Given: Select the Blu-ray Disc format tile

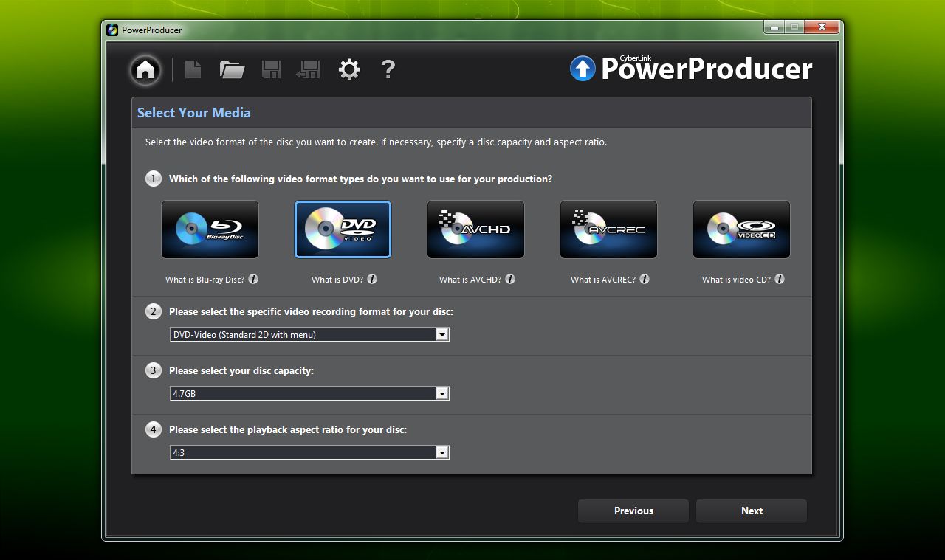Looking at the screenshot, I should coord(210,229).
